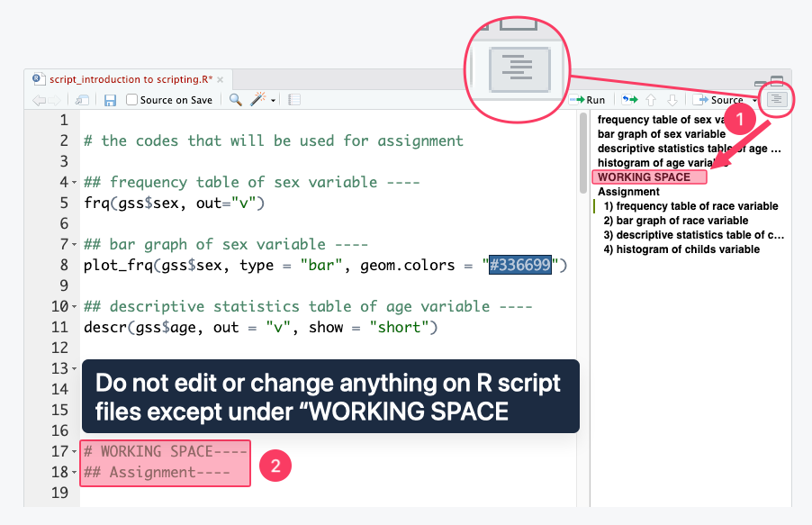Place cursor on frq(gss$sex, out="v") line

174,203
